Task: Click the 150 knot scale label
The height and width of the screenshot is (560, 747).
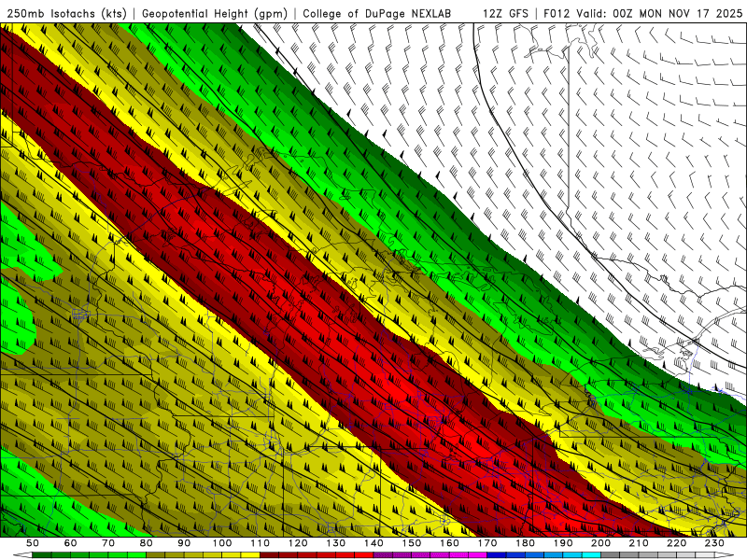Action: pos(412,543)
